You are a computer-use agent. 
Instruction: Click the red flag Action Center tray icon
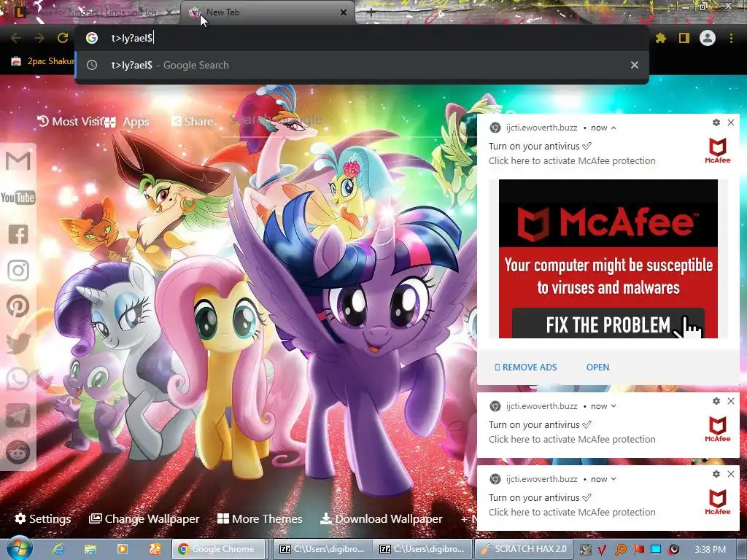pos(638,550)
